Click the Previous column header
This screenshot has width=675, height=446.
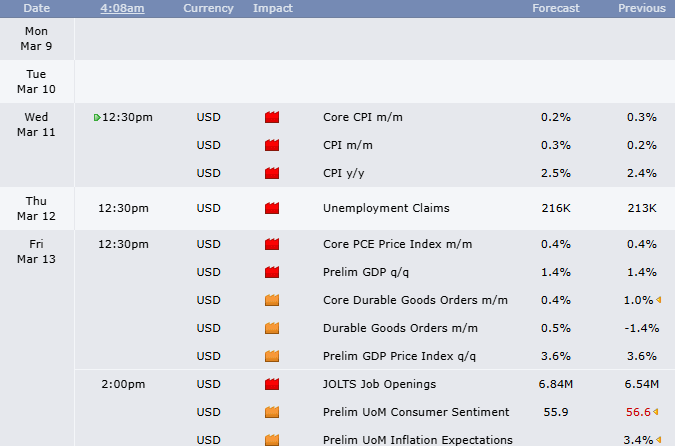click(642, 8)
